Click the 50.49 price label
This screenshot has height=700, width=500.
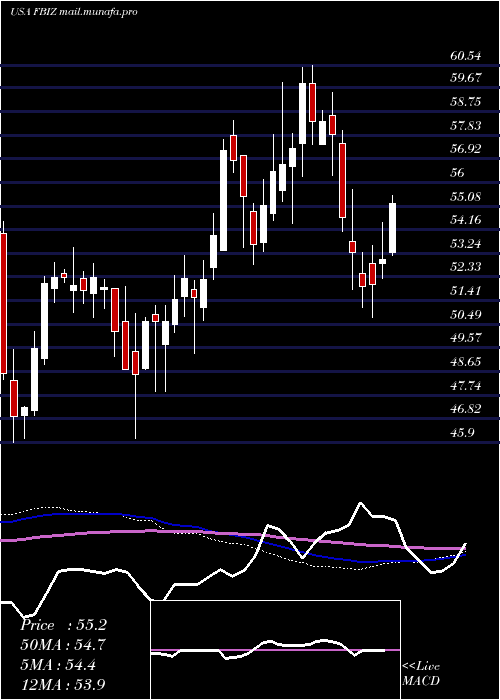(466, 315)
